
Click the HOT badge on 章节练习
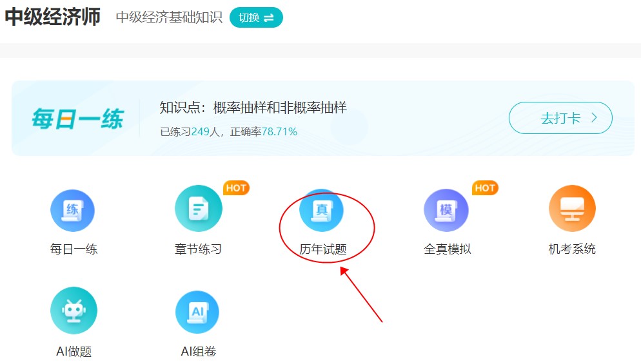tap(236, 188)
